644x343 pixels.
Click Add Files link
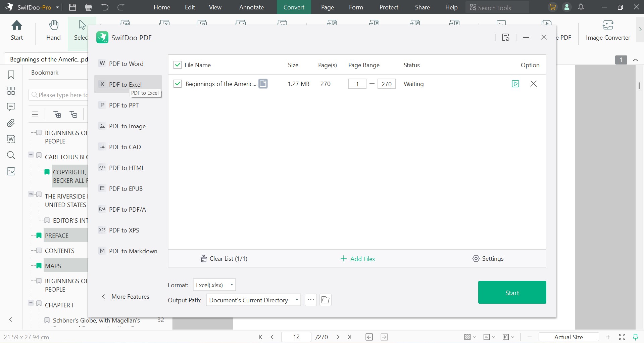pyautogui.click(x=357, y=259)
